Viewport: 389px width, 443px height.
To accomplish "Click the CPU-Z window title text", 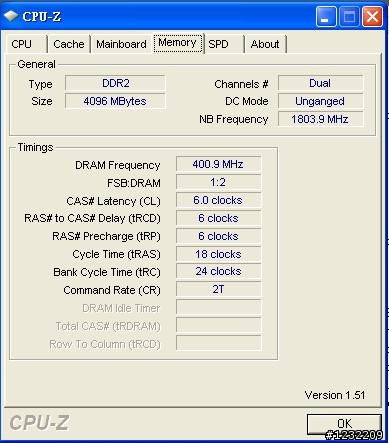I will click(x=42, y=16).
